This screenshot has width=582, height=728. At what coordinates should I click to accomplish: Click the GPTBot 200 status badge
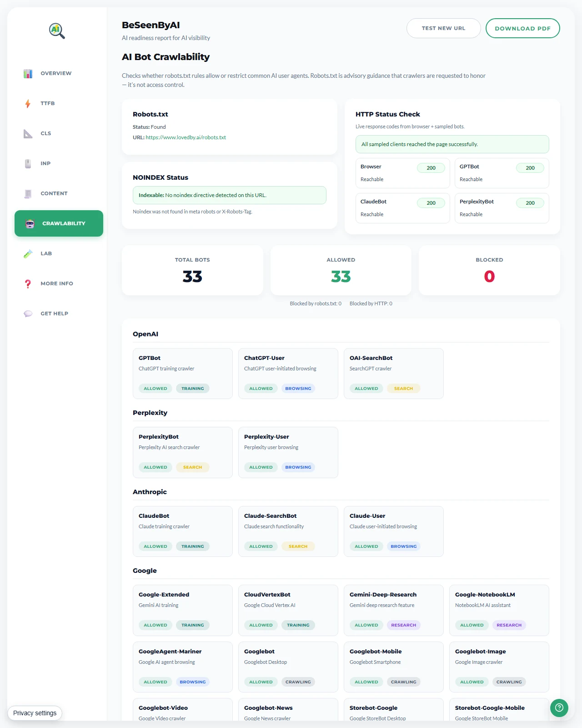[530, 168]
